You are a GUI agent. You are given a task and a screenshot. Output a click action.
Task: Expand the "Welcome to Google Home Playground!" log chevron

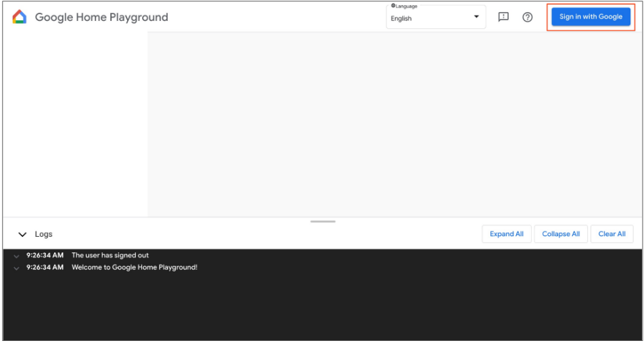(16, 268)
